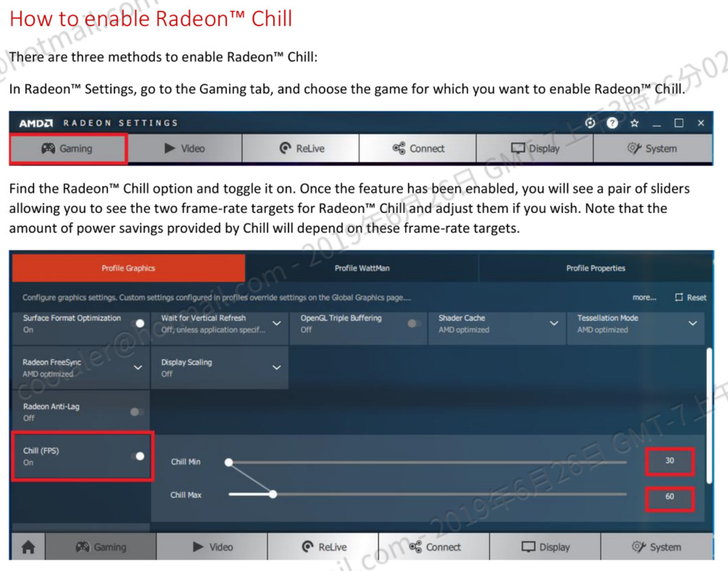Open the System tab in top navigation
728x571 pixels.
click(652, 148)
